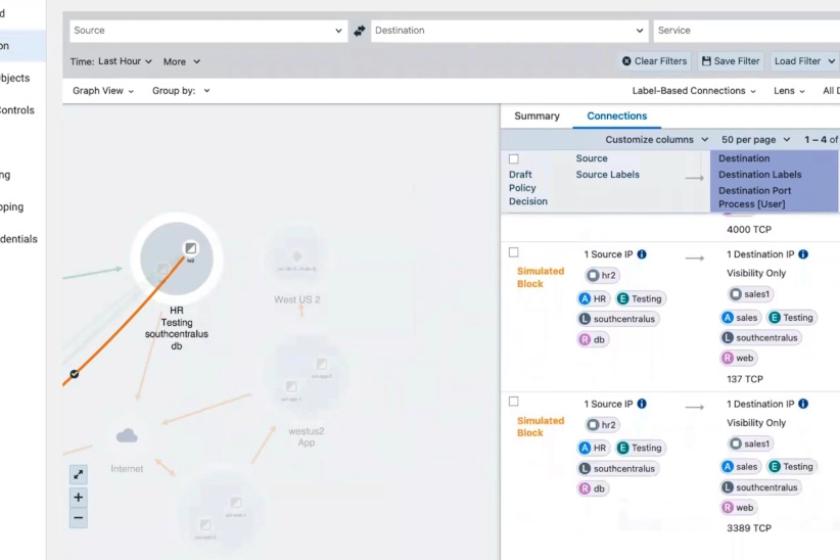Click destination southcentralus label in 3389 TCP row
Image resolution: width=840 pixels, height=560 pixels.
pos(761,487)
